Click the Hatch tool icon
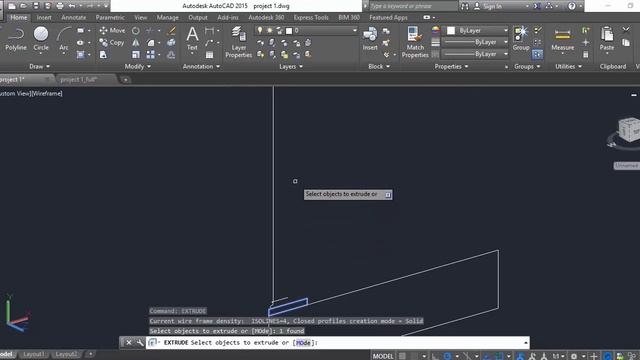The width and height of the screenshot is (640, 360). [x=80, y=55]
